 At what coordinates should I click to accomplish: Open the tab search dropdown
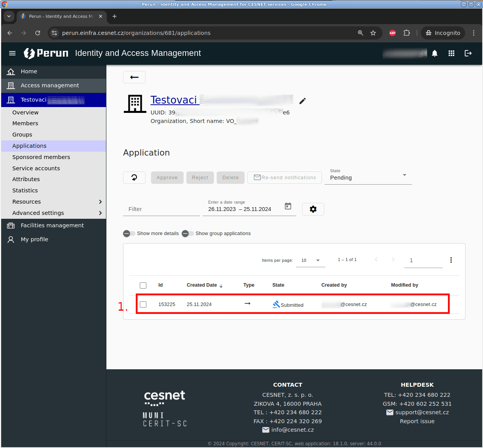(9, 16)
